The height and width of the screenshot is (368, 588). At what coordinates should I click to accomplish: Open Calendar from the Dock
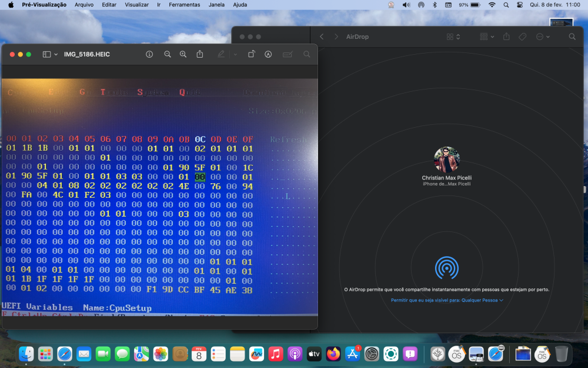pos(199,354)
